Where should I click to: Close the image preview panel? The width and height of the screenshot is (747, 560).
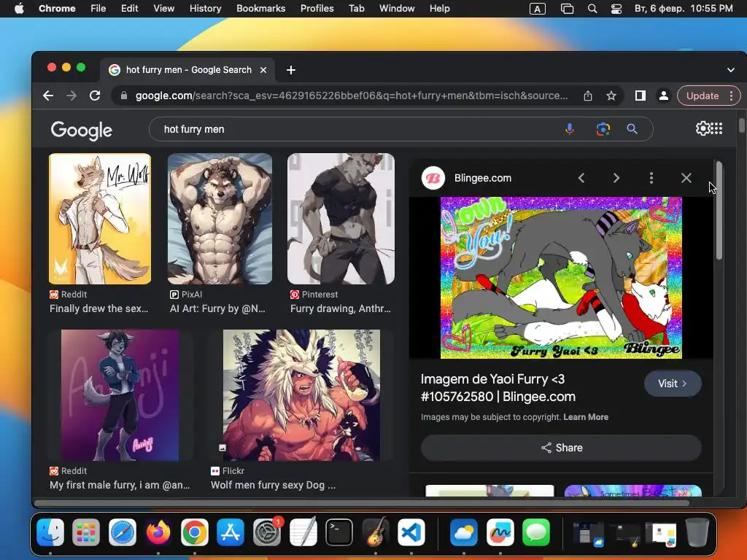coord(686,178)
